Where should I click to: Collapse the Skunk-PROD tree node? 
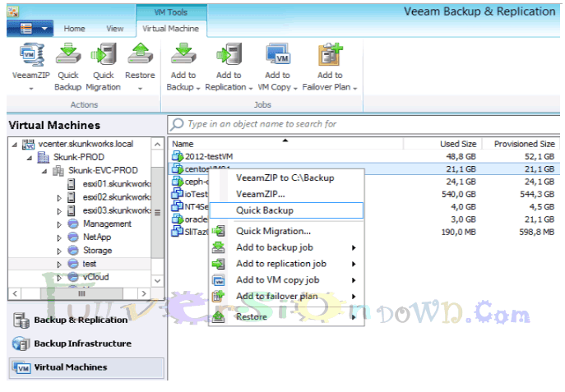click(30, 158)
